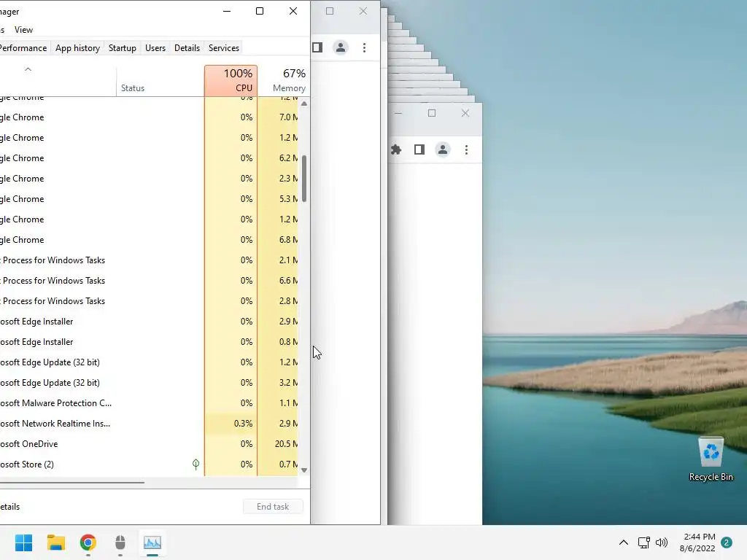Open File Explorer from the taskbar

click(x=55, y=542)
